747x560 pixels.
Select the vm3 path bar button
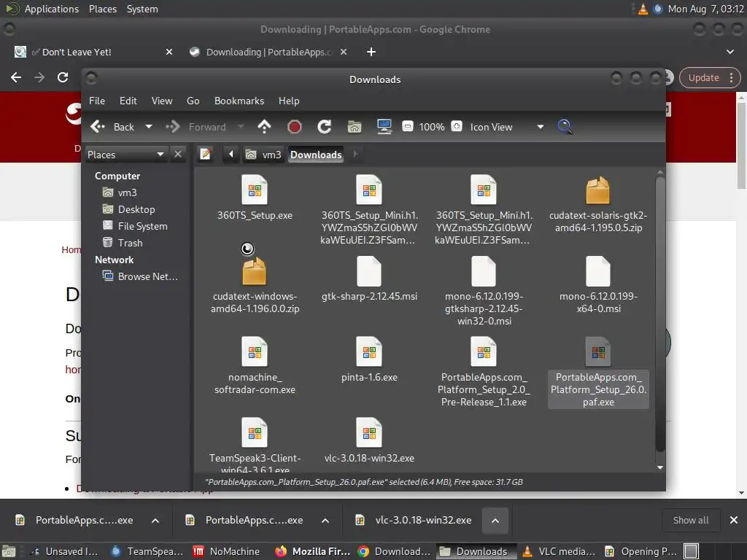(263, 155)
